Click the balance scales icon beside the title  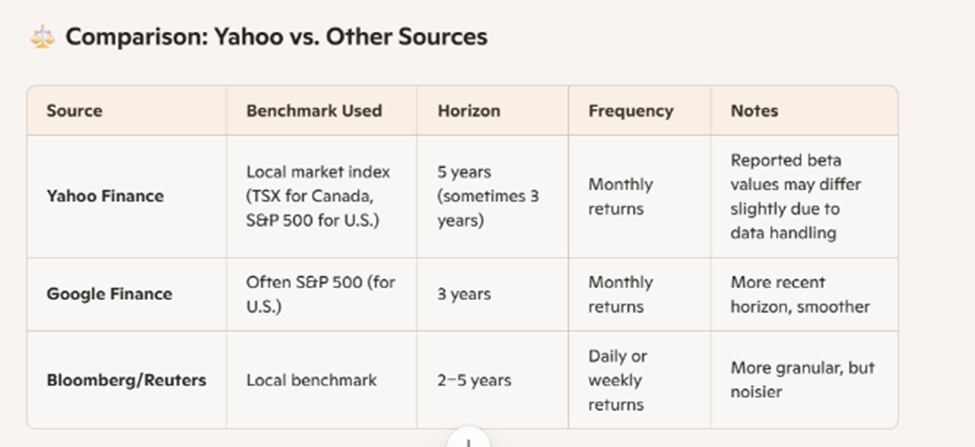pyautogui.click(x=42, y=37)
